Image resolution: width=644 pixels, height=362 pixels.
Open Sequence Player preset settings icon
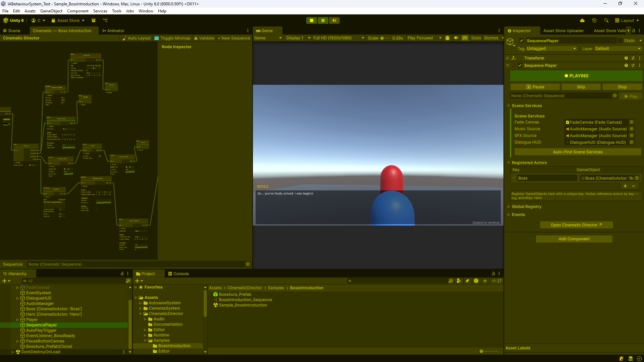633,65
